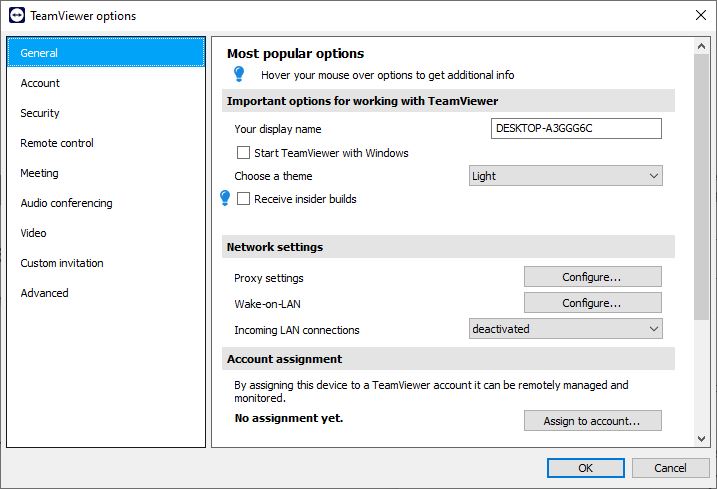
Task: Toggle the Receive insider builds checkbox
Action: tap(243, 199)
